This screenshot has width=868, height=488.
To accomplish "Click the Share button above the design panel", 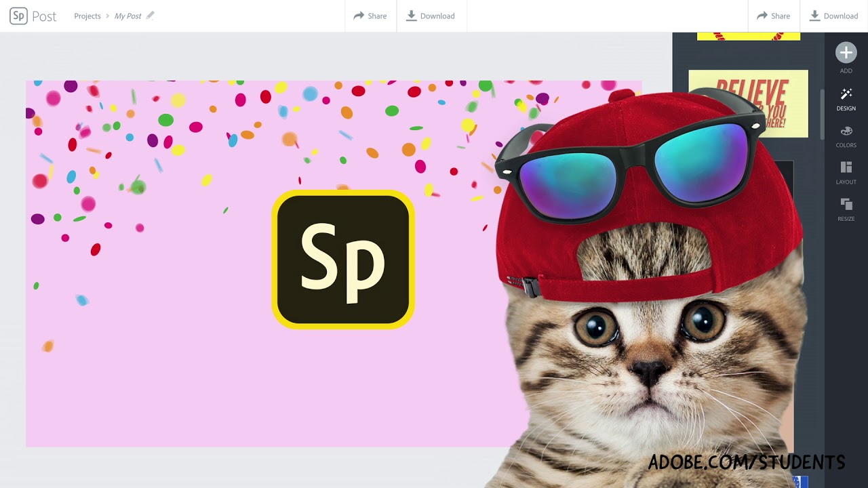I will click(x=774, y=16).
